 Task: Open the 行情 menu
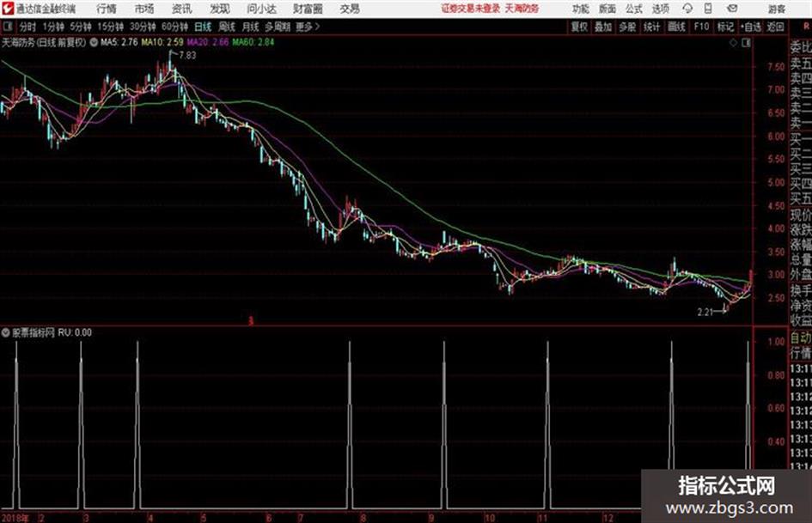(x=107, y=9)
